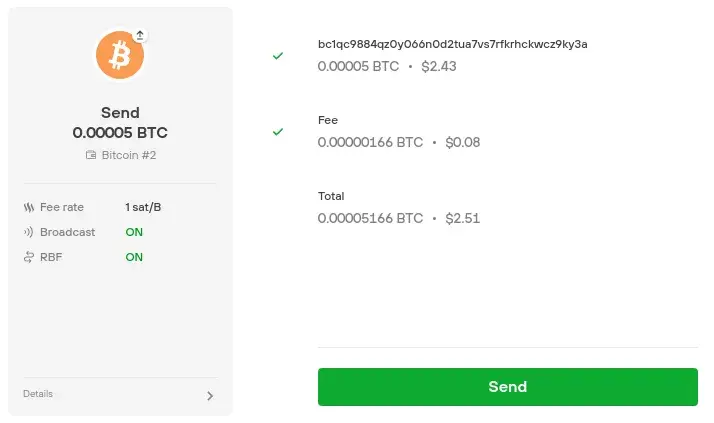
Task: Expand the Details chevron arrow
Action: coord(210,396)
